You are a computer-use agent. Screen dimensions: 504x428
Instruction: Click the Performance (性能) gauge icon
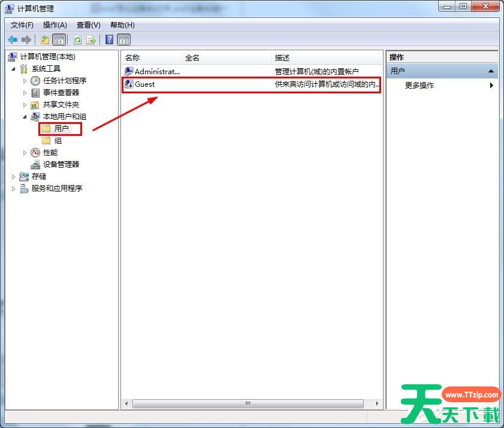[x=35, y=153]
